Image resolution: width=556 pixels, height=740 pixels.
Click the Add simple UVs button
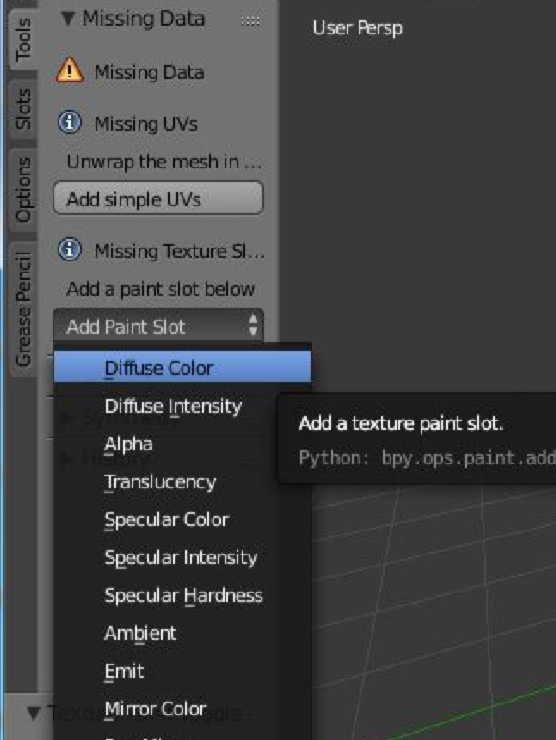click(x=158, y=198)
